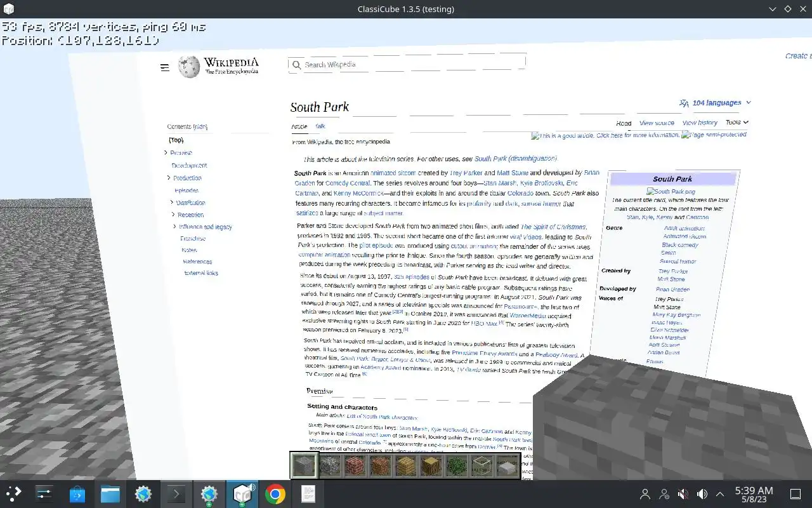Click the South Park page heading
The height and width of the screenshot is (508, 812).
pyautogui.click(x=320, y=107)
